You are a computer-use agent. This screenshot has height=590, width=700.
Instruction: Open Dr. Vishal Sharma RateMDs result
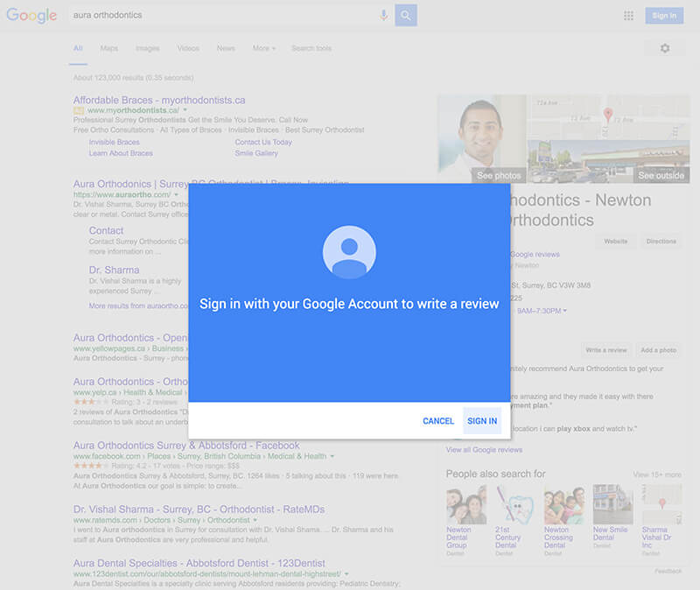pyautogui.click(x=199, y=509)
